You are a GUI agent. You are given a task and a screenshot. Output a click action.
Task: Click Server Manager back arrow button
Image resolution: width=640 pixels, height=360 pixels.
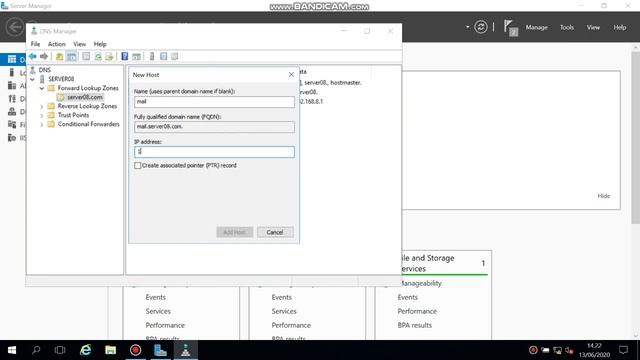click(x=15, y=27)
